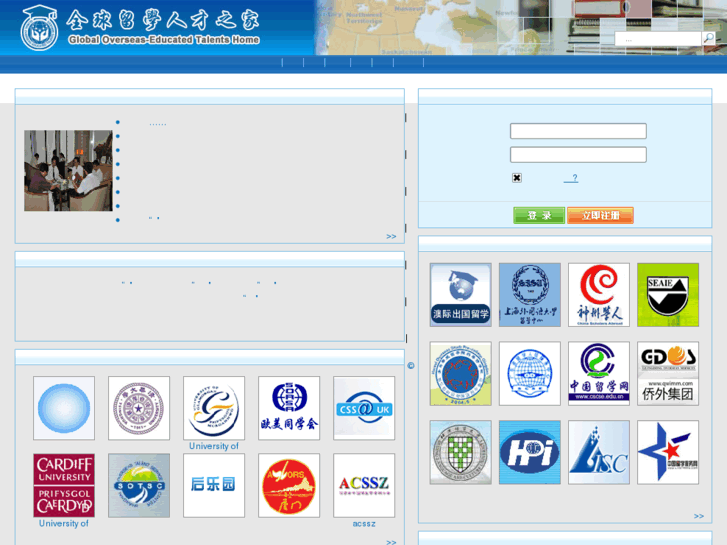This screenshot has height=545, width=727.
Task: Open the Global Overseas-Educated Talents Home logo
Action: coord(140,28)
